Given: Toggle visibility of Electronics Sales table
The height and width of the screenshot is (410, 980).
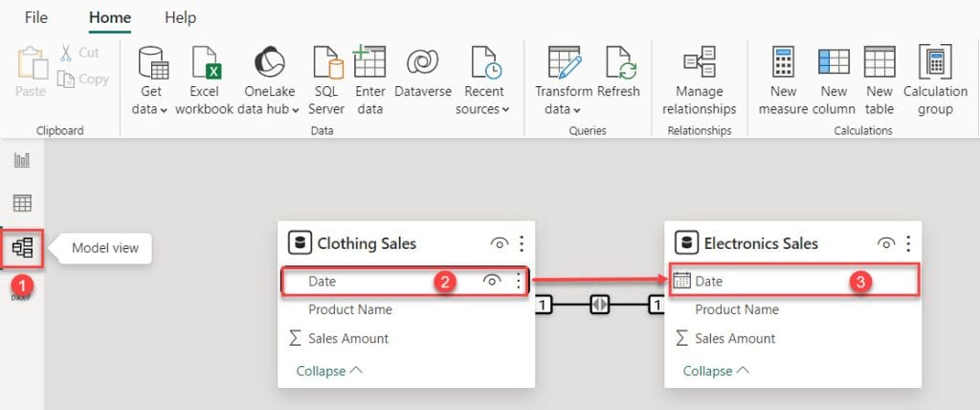Looking at the screenshot, I should (886, 243).
